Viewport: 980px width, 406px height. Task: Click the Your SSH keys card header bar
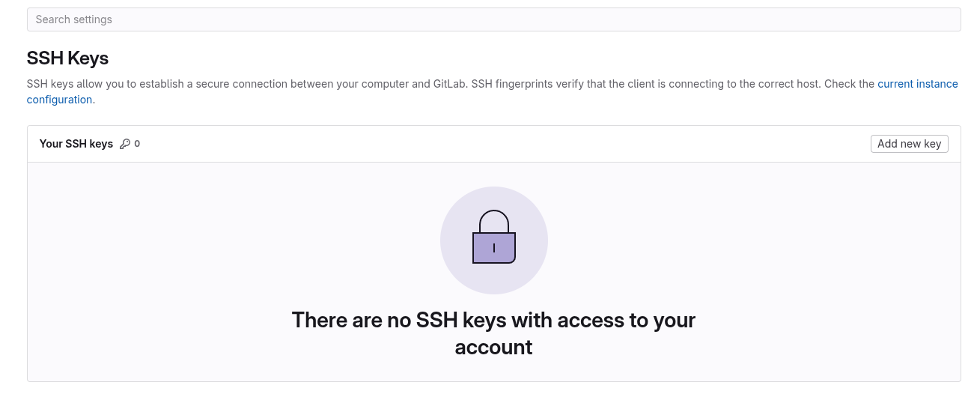[x=493, y=144]
